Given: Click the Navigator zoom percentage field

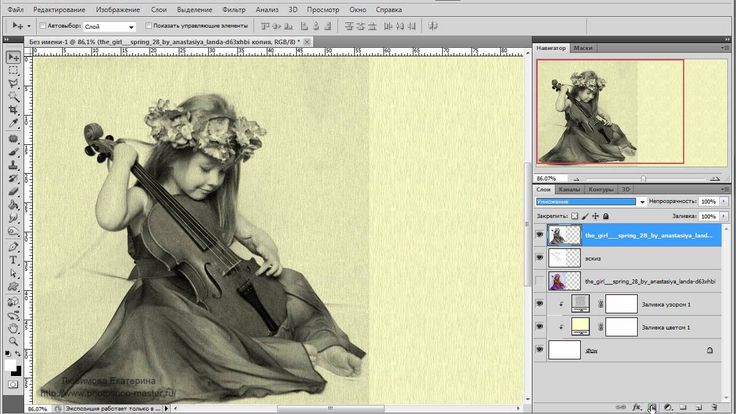Looking at the screenshot, I should click(x=550, y=179).
